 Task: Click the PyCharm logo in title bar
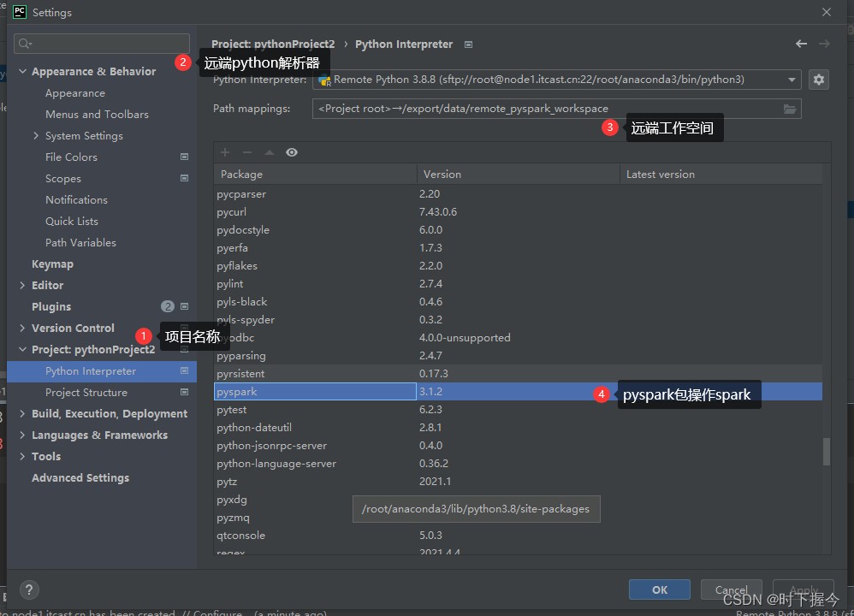[20, 12]
